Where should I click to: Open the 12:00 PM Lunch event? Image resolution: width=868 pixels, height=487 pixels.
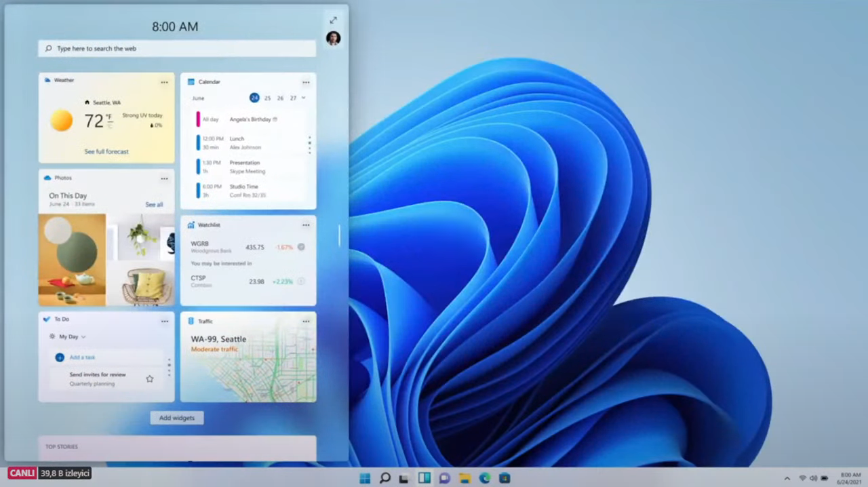250,142
